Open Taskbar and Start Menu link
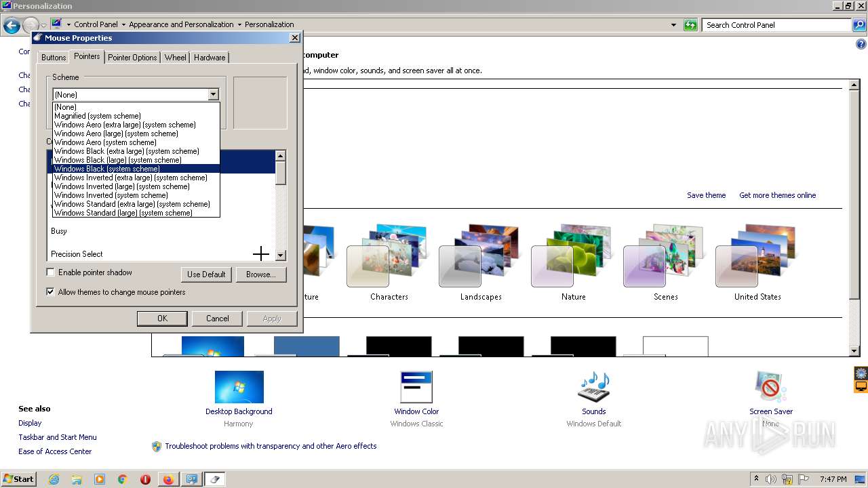The width and height of the screenshot is (868, 488). coord(58,437)
